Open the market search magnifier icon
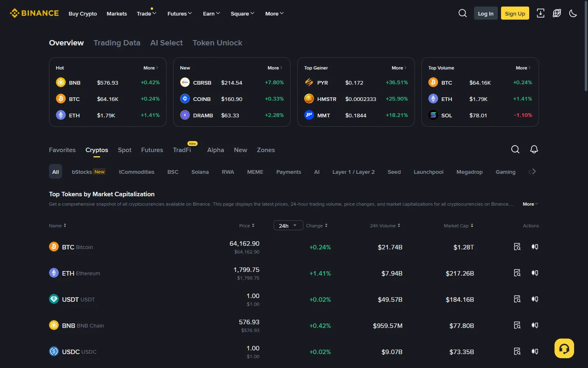Viewport: 588px width, 368px height. (515, 149)
